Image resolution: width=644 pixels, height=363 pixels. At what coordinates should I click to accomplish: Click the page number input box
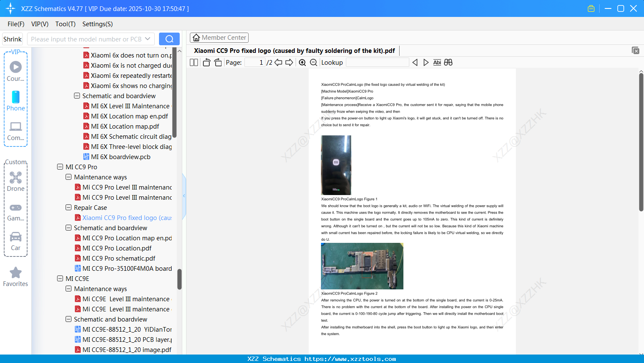pyautogui.click(x=255, y=63)
